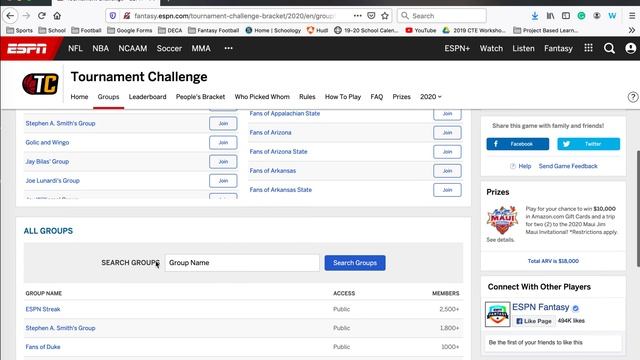This screenshot has width=640, height=360.
Task: Open the NCAAM menu
Action: click(133, 48)
